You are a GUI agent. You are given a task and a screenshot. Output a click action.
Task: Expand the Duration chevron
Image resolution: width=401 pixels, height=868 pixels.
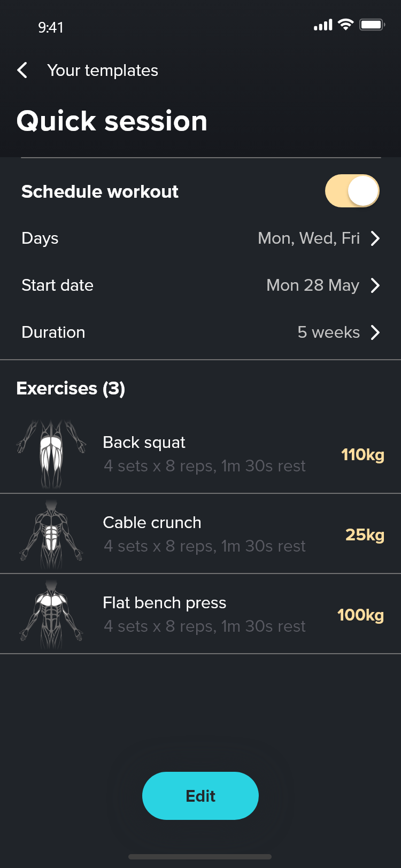[x=375, y=332]
